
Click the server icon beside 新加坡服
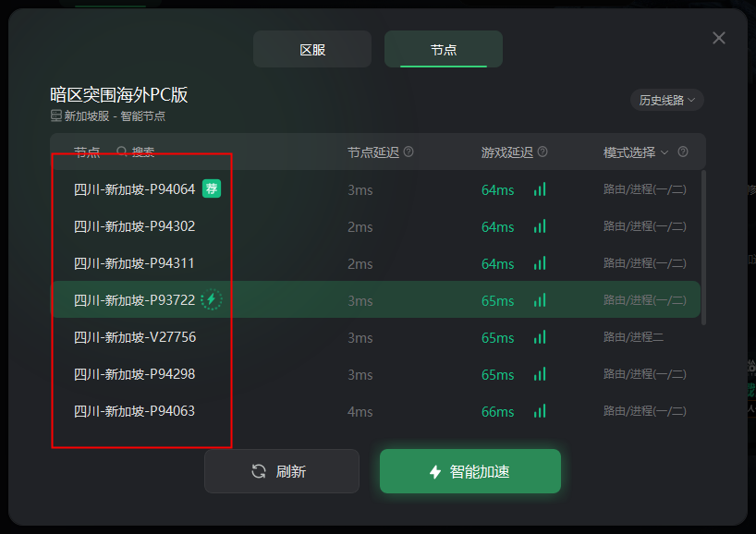coord(56,115)
